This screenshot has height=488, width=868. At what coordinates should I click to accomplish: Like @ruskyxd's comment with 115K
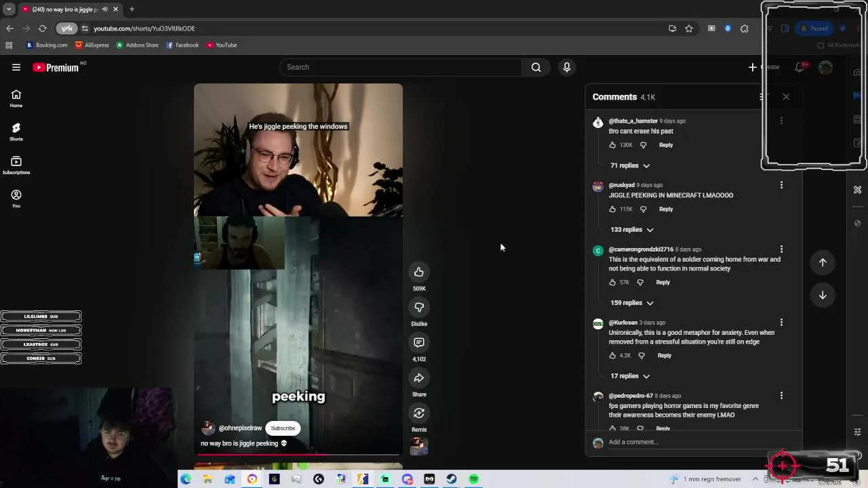coord(612,209)
